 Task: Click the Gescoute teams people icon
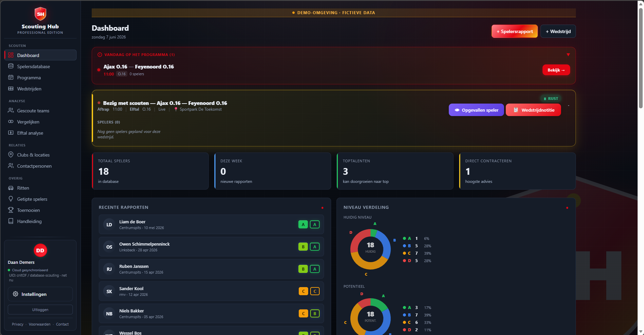click(11, 111)
